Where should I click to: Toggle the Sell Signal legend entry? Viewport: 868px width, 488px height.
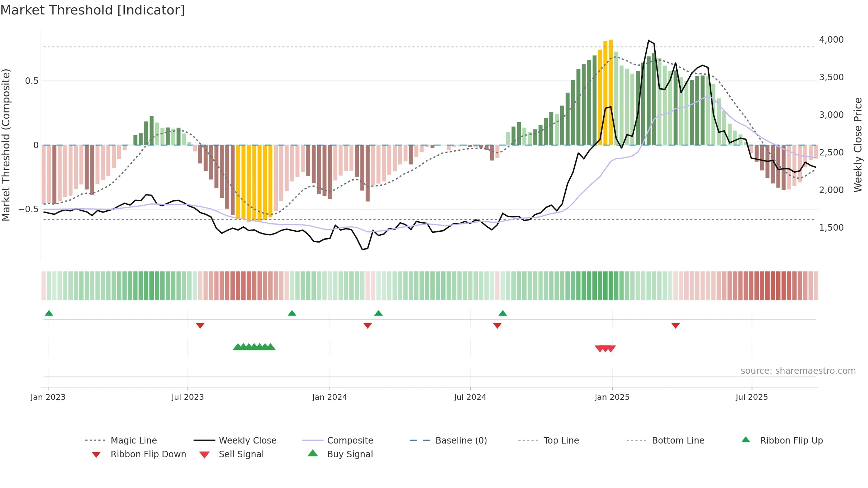point(231,454)
